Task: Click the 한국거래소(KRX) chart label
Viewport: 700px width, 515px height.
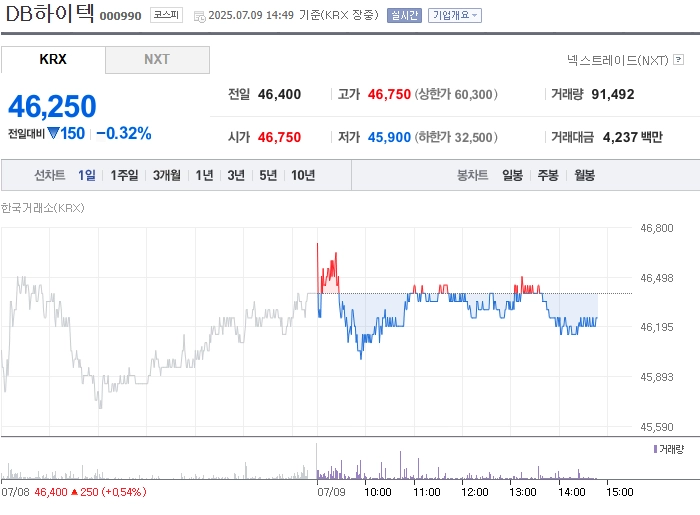Action: coord(42,208)
